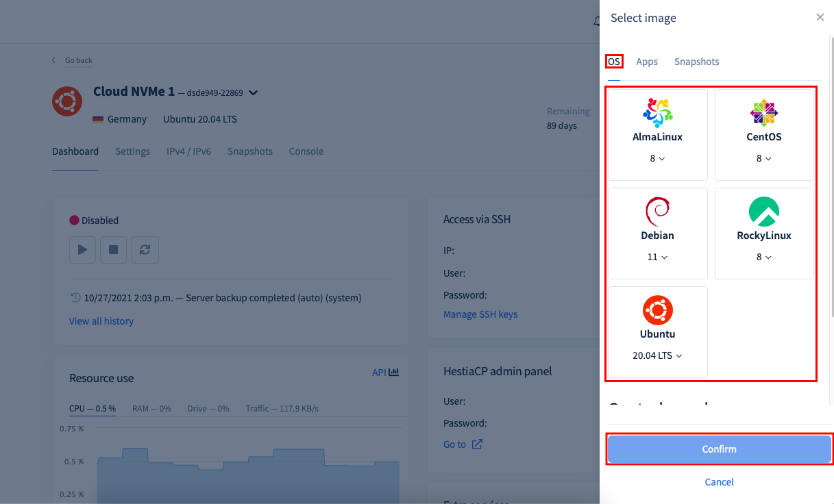This screenshot has width=834, height=504.
Task: Click the CentOS name label
Action: pyautogui.click(x=764, y=137)
